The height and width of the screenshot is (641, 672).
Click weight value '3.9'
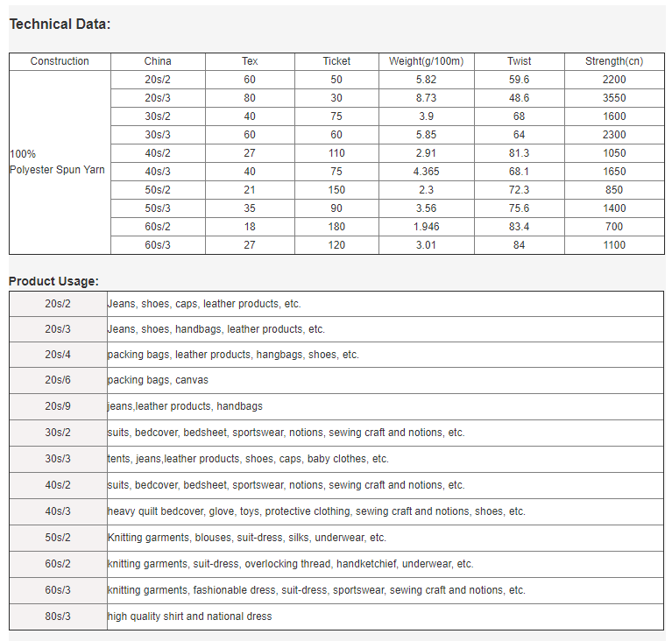426,116
